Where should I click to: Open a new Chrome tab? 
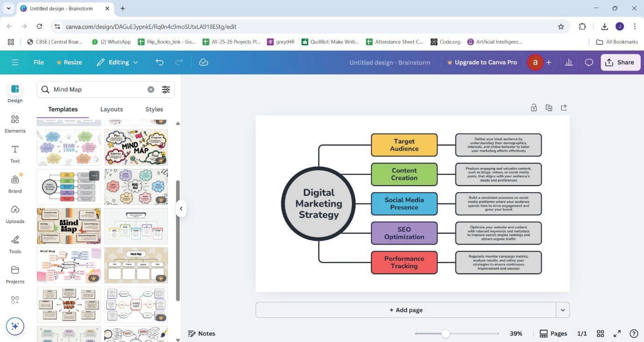tap(123, 8)
